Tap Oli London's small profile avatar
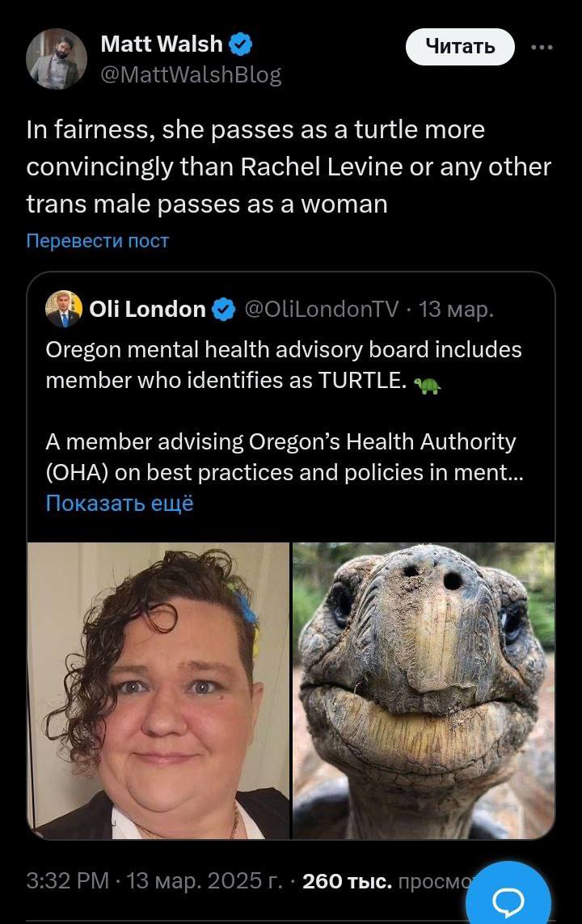The height and width of the screenshot is (924, 582). point(64,308)
